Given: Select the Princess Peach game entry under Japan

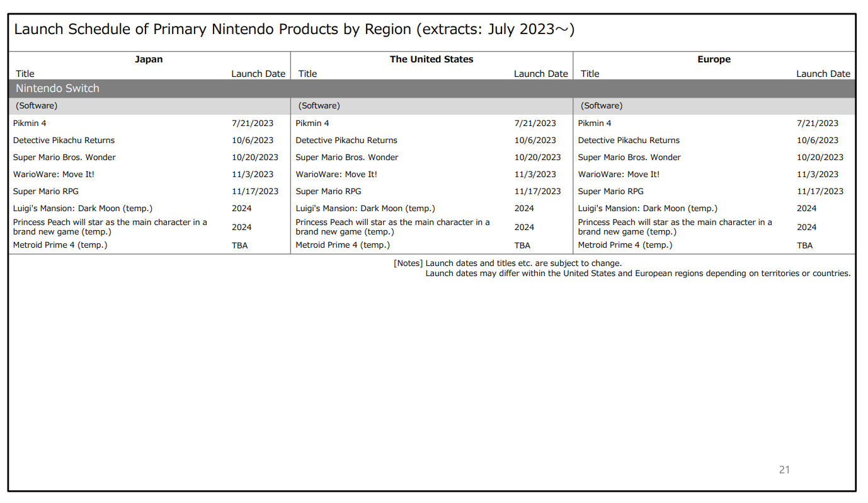Looking at the screenshot, I should click(110, 227).
